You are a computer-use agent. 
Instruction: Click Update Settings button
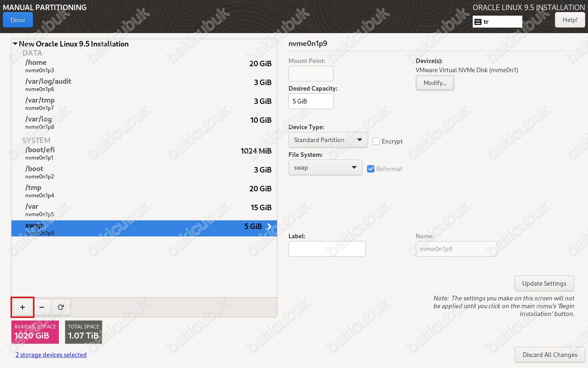tap(544, 283)
